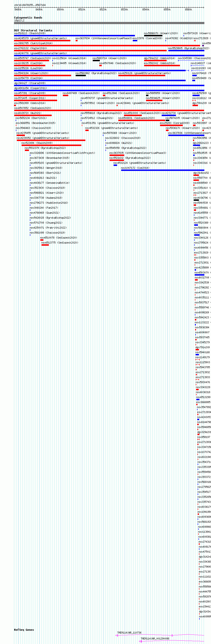The width and height of the screenshot is (211, 644).
Task: Select nsv6507646 (Sedlazeck2020) label
Action: 118,63
